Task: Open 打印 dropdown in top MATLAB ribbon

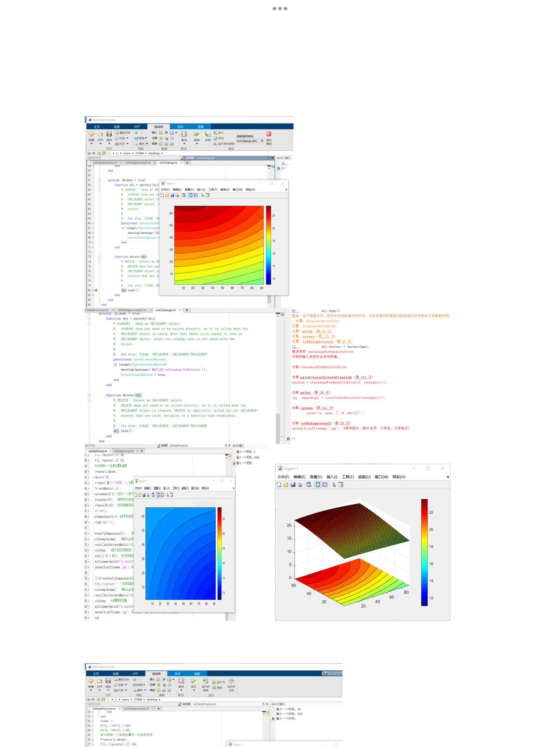Action: pyautogui.click(x=127, y=144)
